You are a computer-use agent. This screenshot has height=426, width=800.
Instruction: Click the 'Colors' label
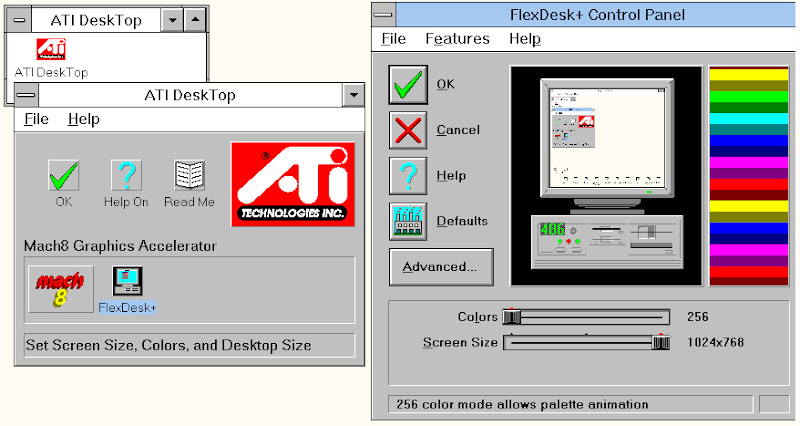pyautogui.click(x=478, y=317)
